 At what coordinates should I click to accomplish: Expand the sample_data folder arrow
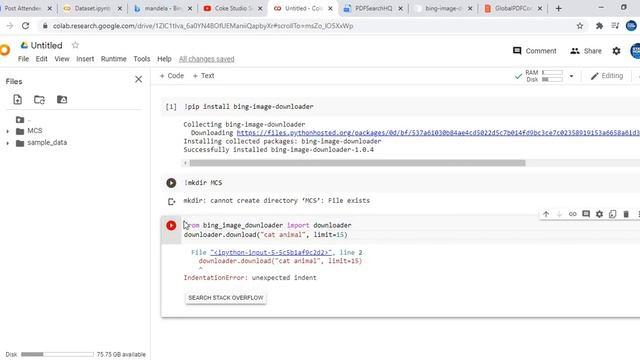coord(7,143)
